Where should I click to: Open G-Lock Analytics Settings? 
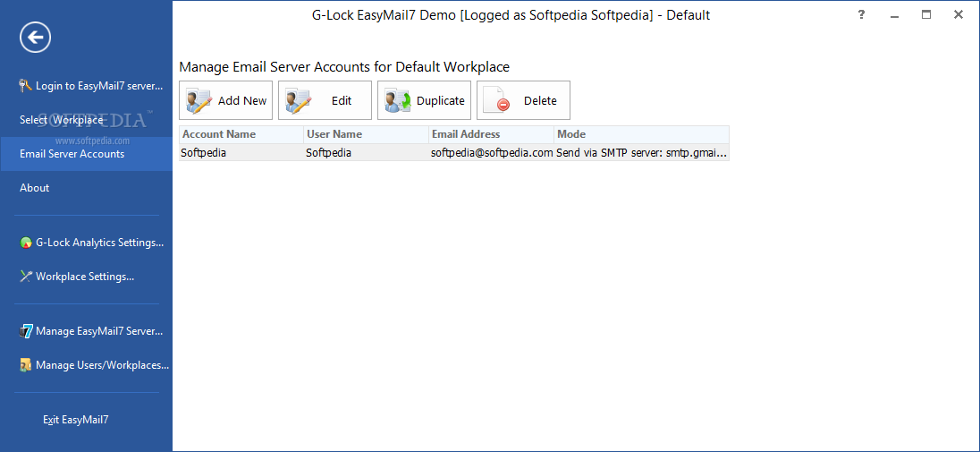coord(87,243)
